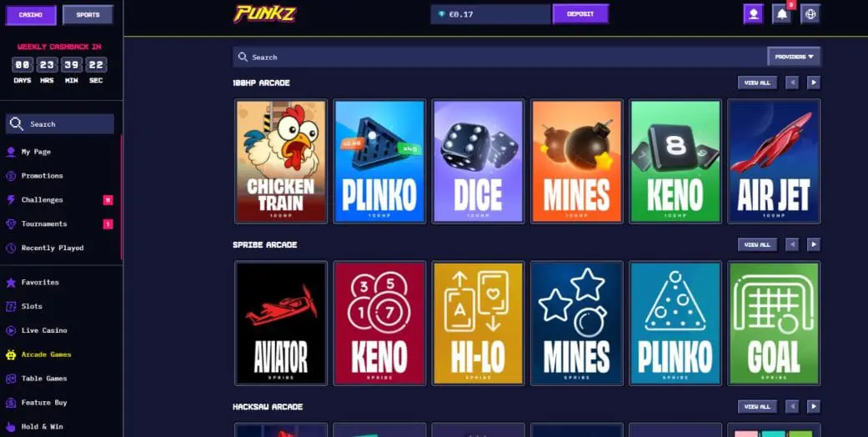Open Feature Buy in sidebar menu
Screen dimensions: 868x437
44,403
